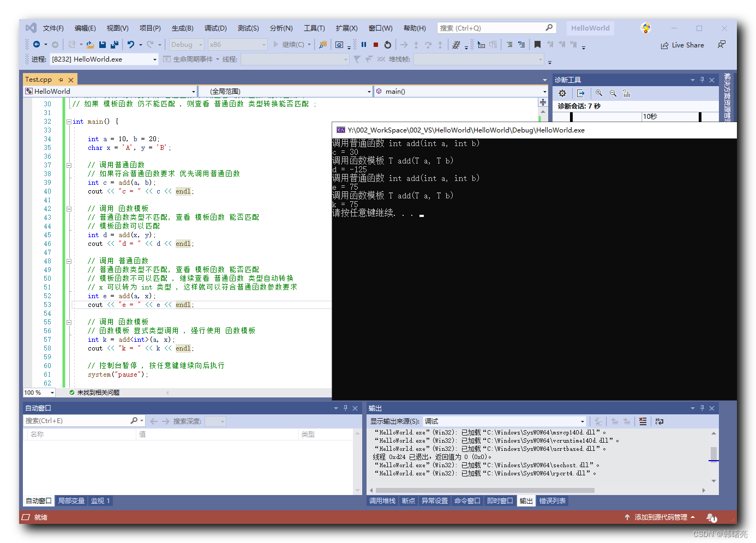Open the 扩展(X) menu

point(346,28)
